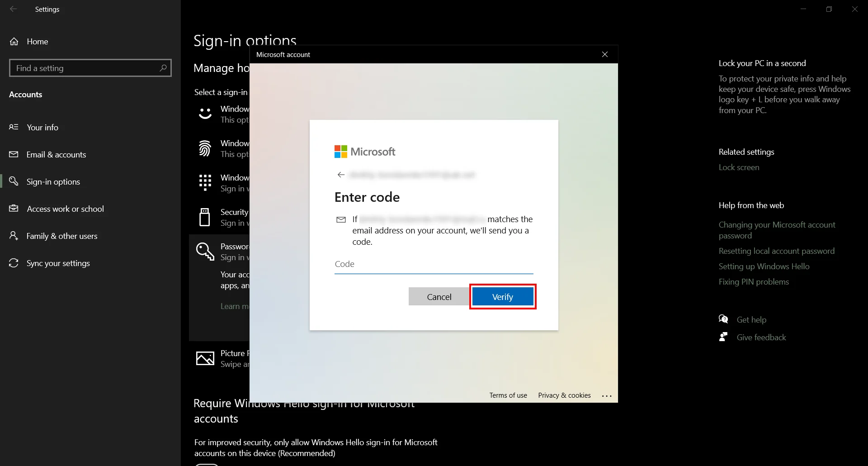868x466 pixels.
Task: Open Email & accounts section
Action: 56,155
